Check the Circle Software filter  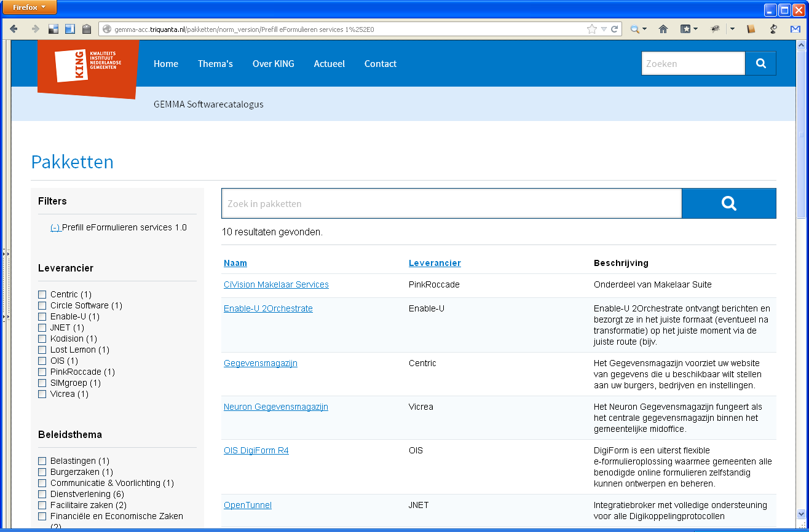click(x=42, y=306)
